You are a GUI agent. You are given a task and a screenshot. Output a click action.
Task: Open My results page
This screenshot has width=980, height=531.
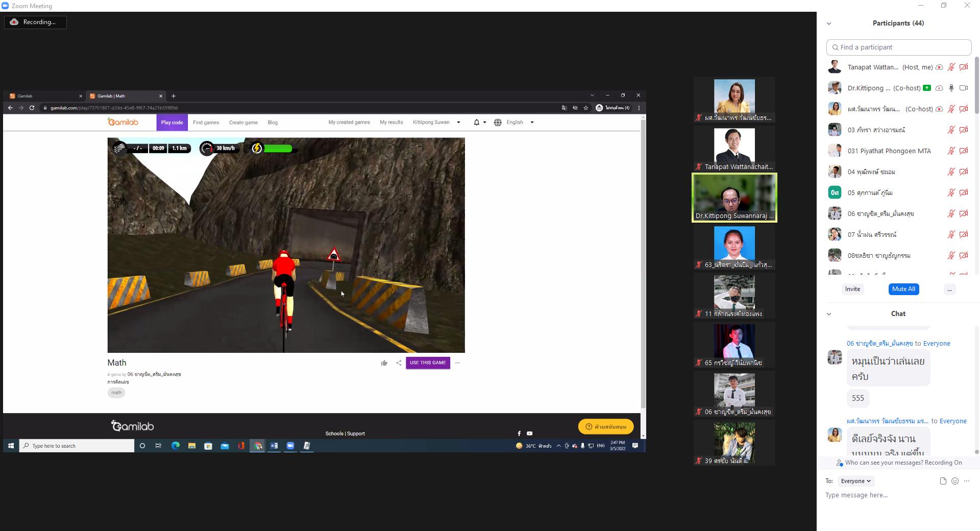tap(391, 123)
